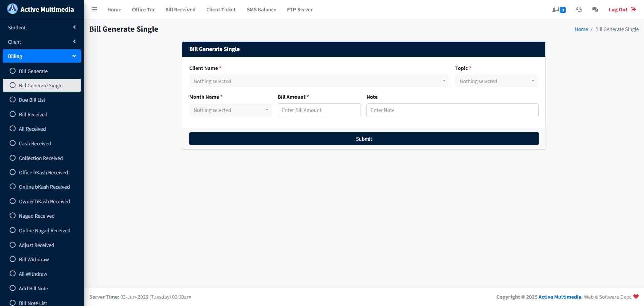
Task: Open the Month Name dropdown
Action: pyautogui.click(x=231, y=110)
